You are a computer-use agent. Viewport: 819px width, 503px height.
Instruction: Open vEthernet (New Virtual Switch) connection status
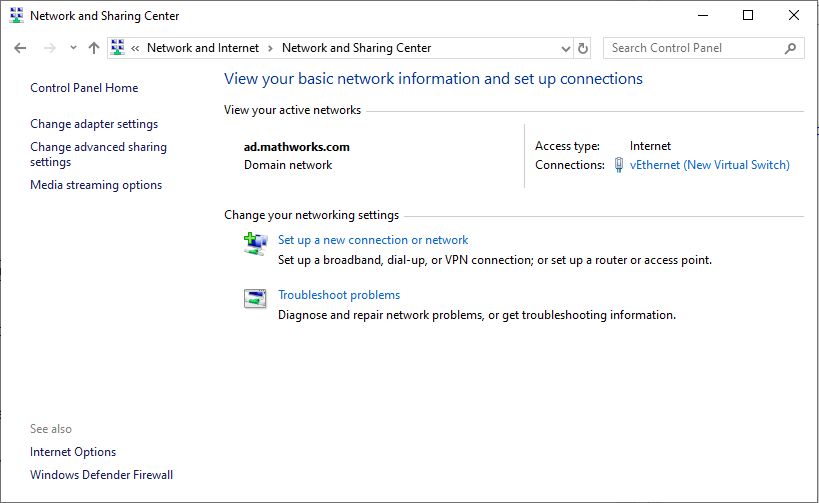709,165
